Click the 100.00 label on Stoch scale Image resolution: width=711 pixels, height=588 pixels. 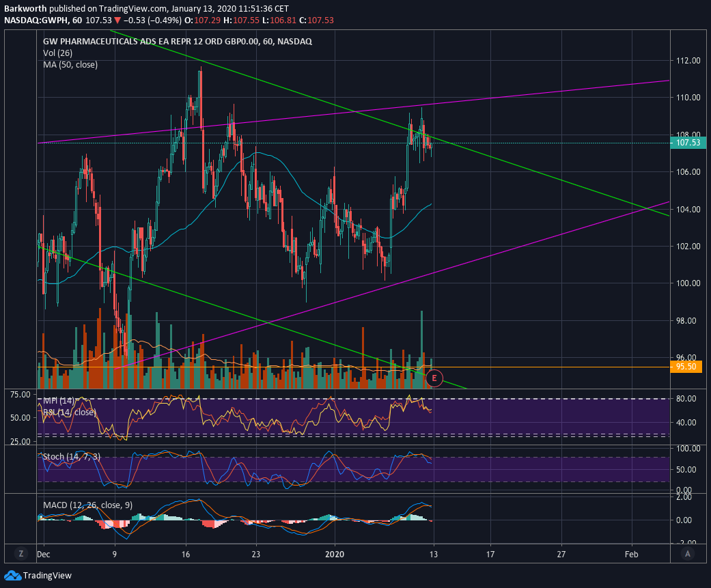coord(688,449)
